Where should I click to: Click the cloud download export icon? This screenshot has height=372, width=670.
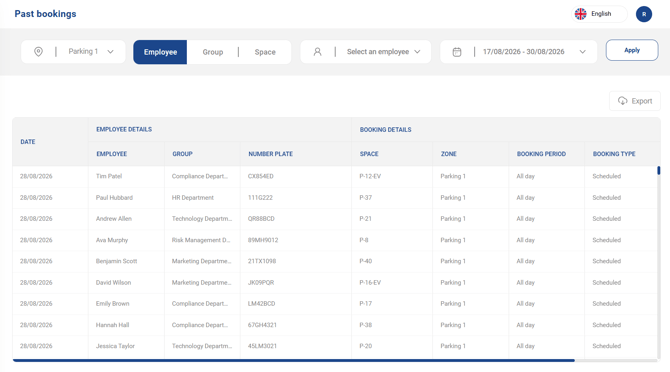[x=623, y=101]
